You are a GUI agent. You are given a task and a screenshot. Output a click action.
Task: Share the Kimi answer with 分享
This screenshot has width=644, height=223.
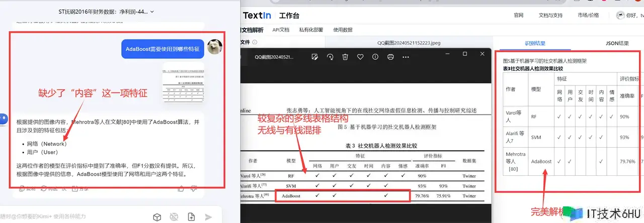79,189
